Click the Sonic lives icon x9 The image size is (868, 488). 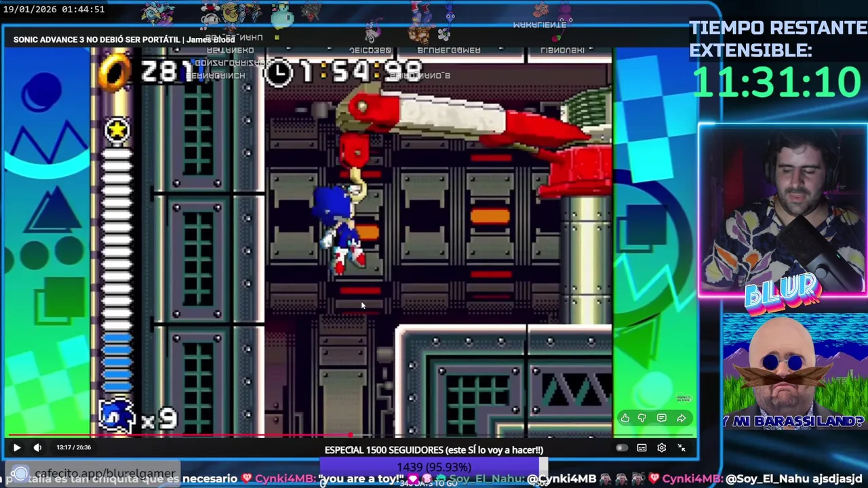(138, 415)
